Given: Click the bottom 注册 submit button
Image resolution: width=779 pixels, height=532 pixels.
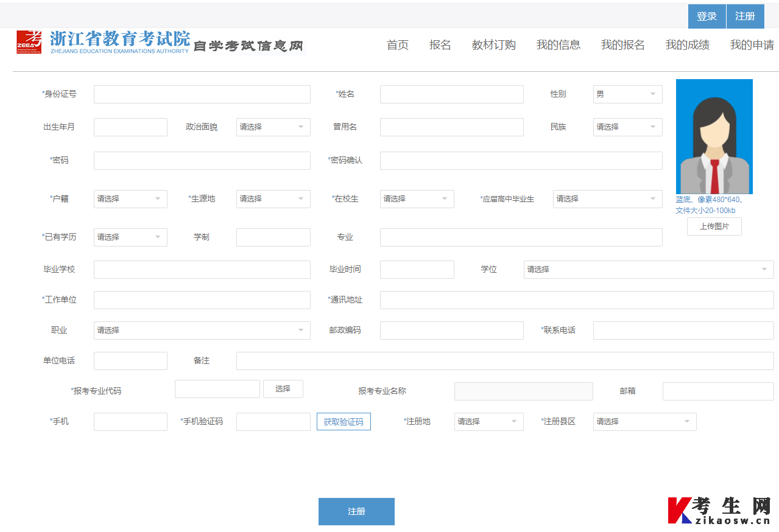Looking at the screenshot, I should (x=356, y=512).
